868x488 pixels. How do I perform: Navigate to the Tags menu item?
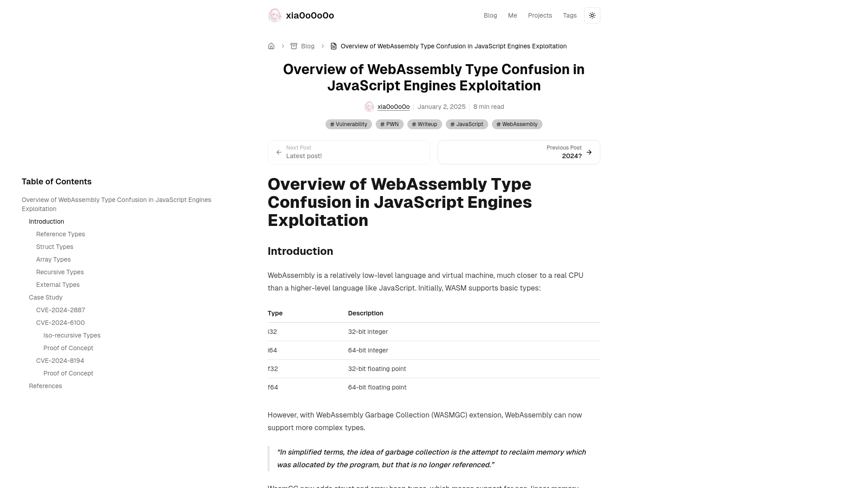tap(570, 15)
